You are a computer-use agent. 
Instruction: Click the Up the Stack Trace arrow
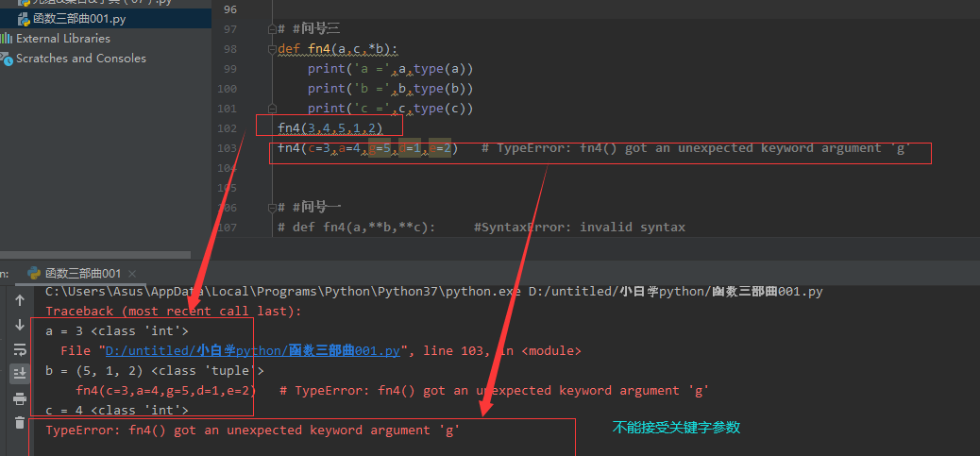pyautogui.click(x=20, y=300)
